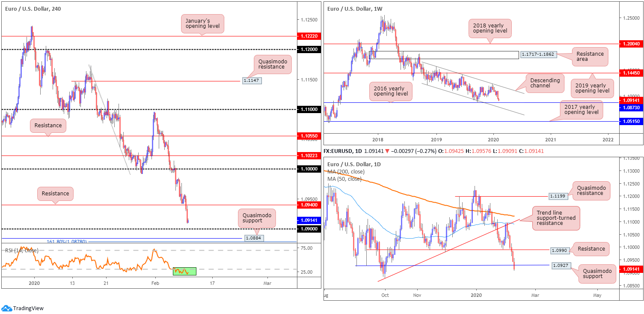
Task: Select the 2017 yearly opening level callout
Action: tap(581, 110)
